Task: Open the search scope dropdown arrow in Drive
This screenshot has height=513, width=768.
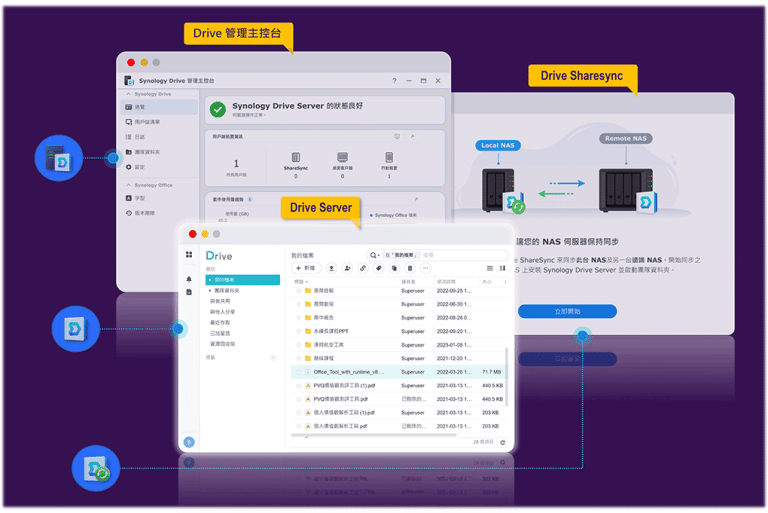Action: 379,255
